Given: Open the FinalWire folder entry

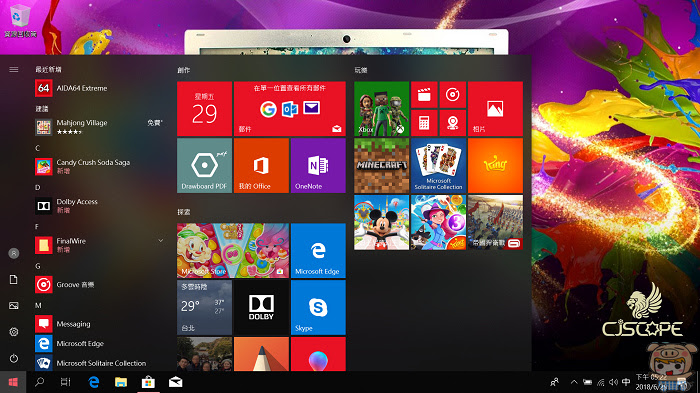Looking at the screenshot, I should click(99, 245).
